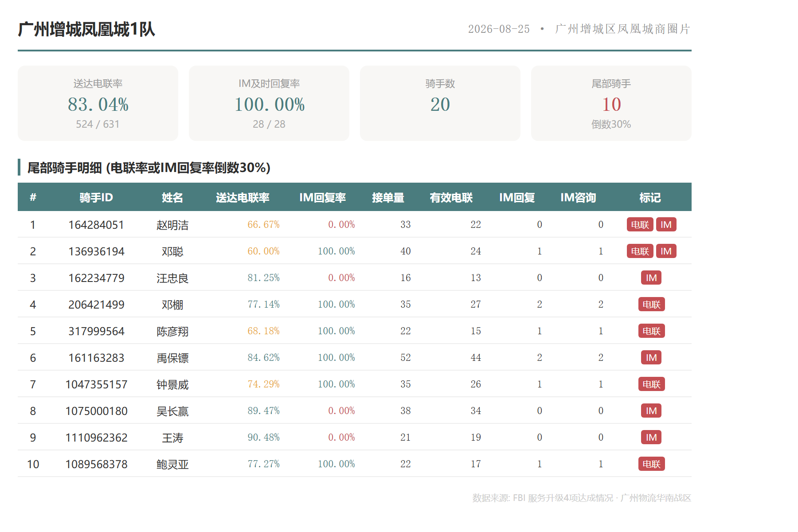Select rider ID 161163283
Screen dimensions: 798x532
click(96, 358)
